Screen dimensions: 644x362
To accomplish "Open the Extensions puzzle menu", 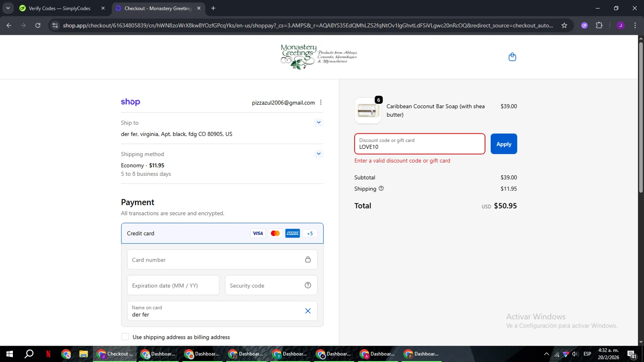I will click(x=599, y=25).
